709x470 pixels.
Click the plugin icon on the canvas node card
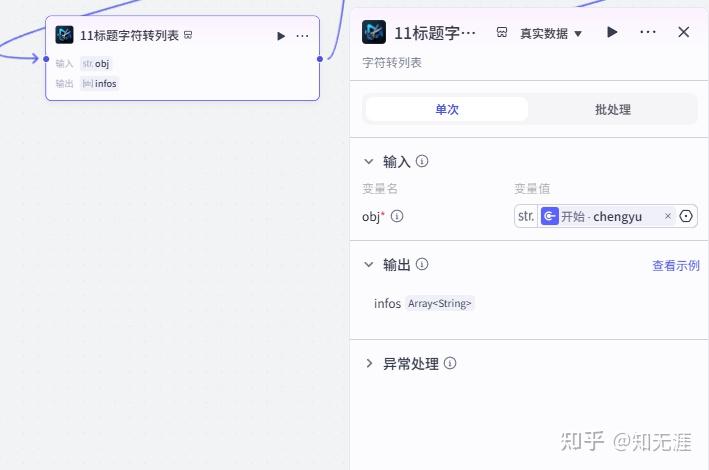(64, 35)
